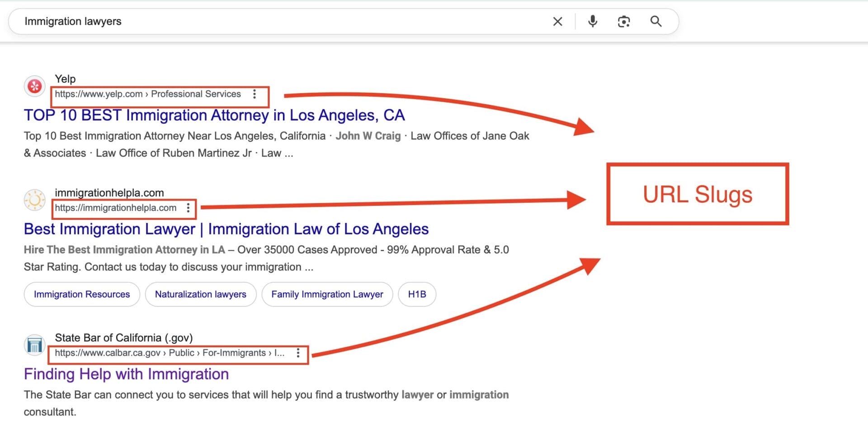Select the H1B chip
868x437 pixels.
click(417, 294)
